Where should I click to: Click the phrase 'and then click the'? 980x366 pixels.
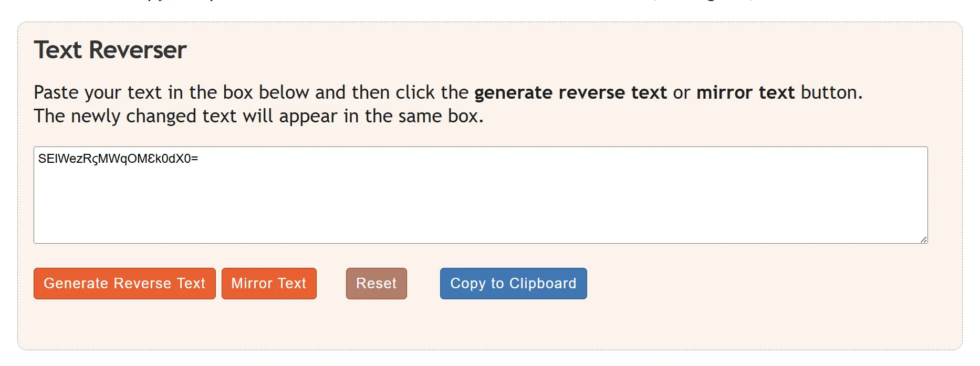(391, 93)
